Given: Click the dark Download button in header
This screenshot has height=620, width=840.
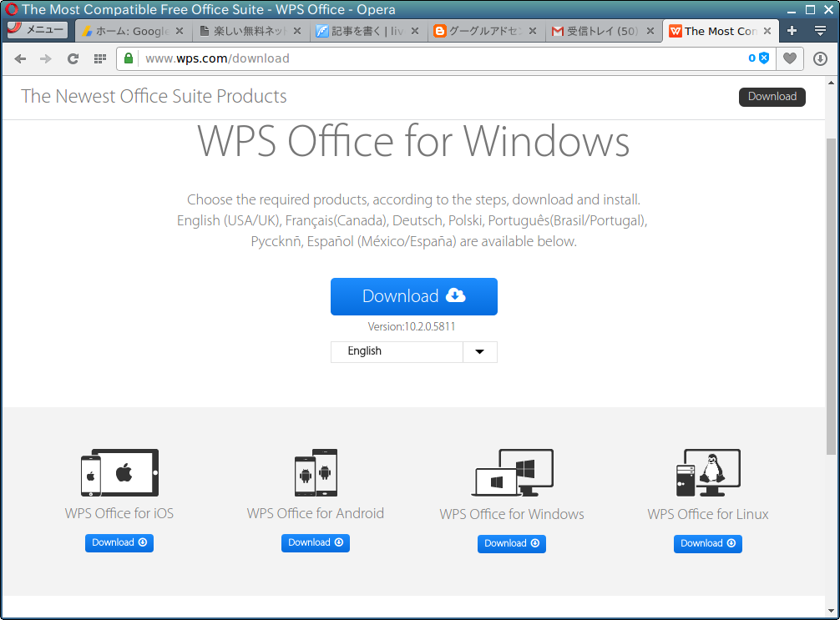Looking at the screenshot, I should [x=772, y=97].
